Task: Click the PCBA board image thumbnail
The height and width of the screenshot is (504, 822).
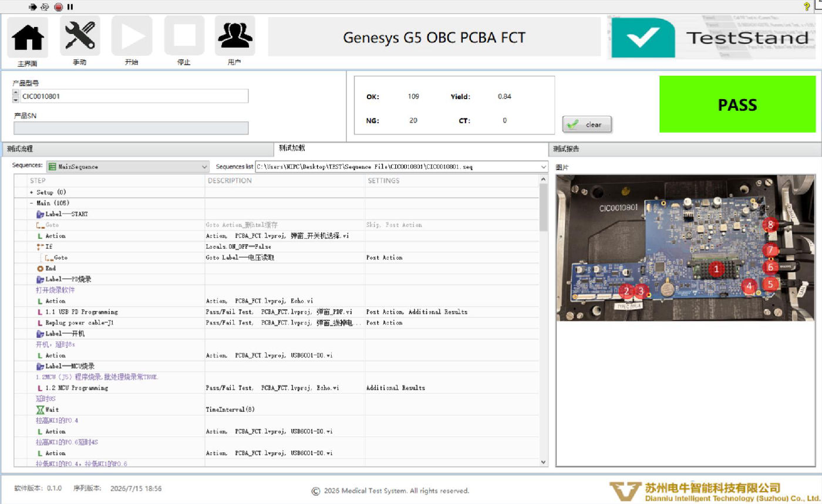Action: [685, 248]
